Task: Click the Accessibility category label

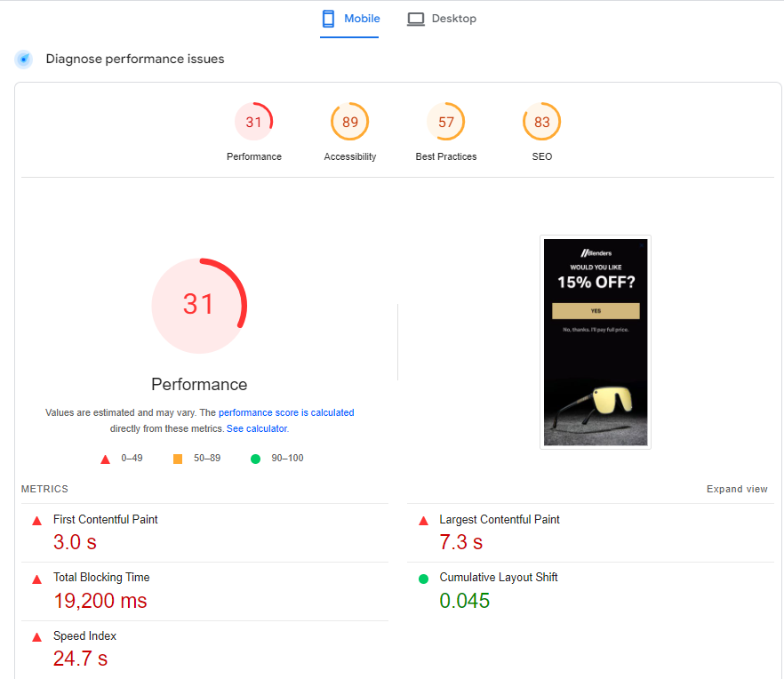Action: point(350,156)
